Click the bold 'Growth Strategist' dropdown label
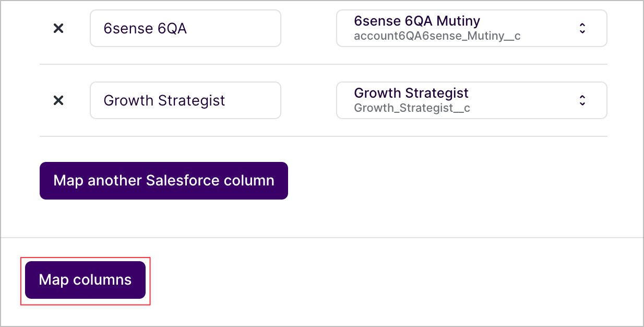 click(411, 94)
